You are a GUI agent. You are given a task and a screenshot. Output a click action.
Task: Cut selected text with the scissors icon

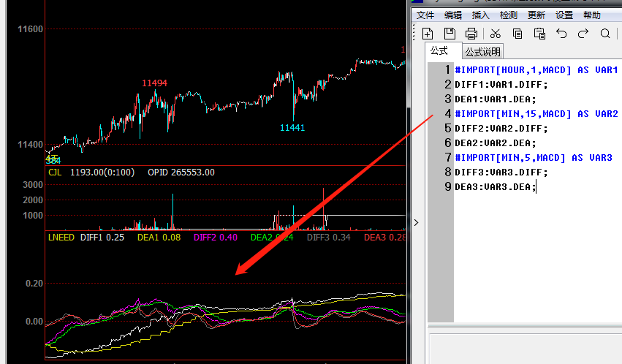pyautogui.click(x=495, y=34)
